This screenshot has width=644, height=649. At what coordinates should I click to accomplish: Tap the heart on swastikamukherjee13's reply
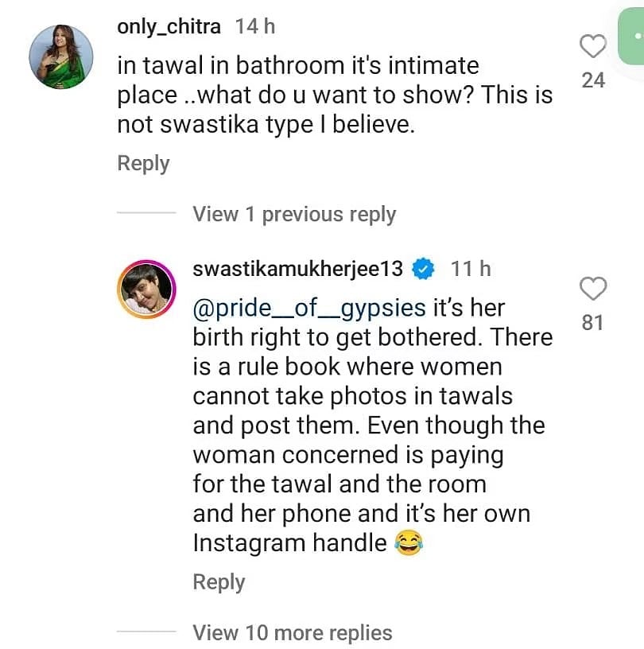click(x=593, y=289)
